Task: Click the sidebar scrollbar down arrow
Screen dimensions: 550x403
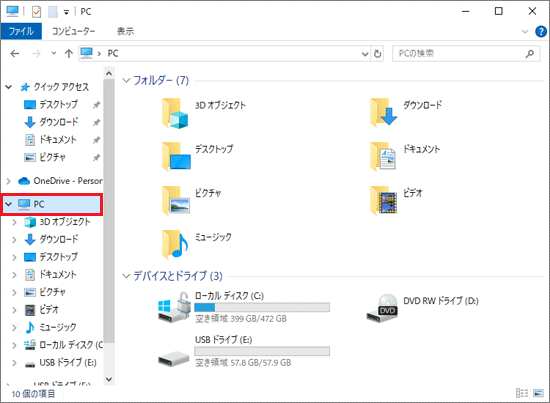Action: click(109, 380)
